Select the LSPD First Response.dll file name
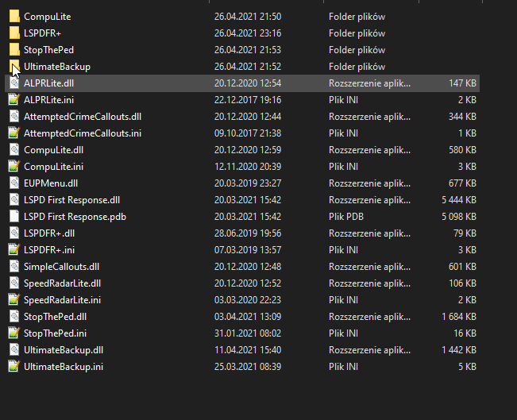517x420 pixels. 71,199
